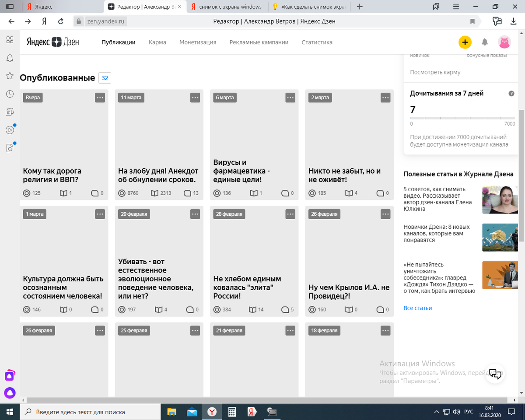525x420 pixels.
Task: Click the Yandex home Я button in toolbar
Action: pos(44,21)
